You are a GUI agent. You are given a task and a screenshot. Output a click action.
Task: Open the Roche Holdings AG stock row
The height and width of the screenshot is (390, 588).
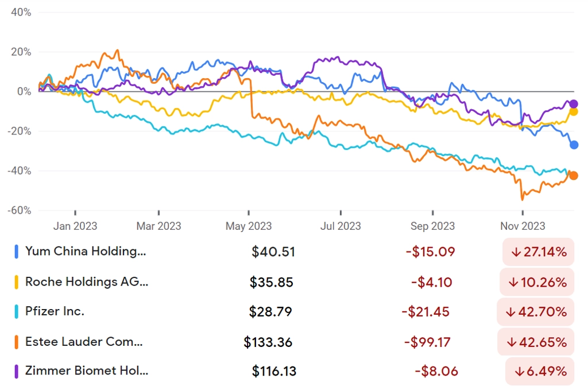pyautogui.click(x=294, y=282)
